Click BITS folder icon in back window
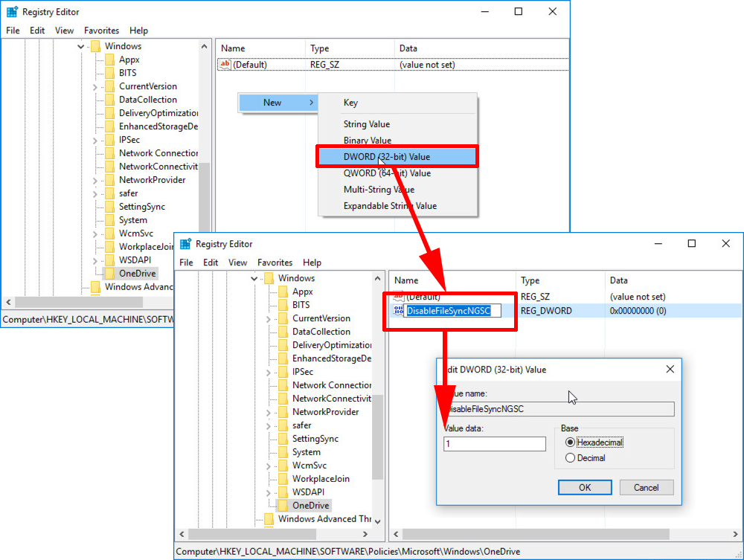Viewport: 744px width, 560px height. click(109, 73)
